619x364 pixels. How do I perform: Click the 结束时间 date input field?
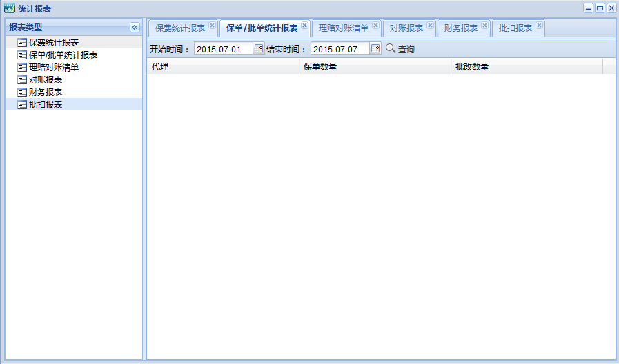(340, 49)
